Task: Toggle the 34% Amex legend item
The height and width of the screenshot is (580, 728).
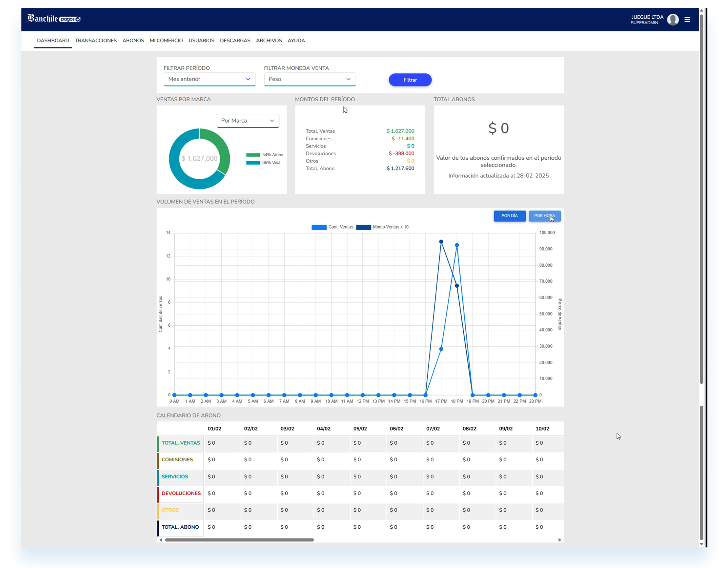Action: (265, 155)
